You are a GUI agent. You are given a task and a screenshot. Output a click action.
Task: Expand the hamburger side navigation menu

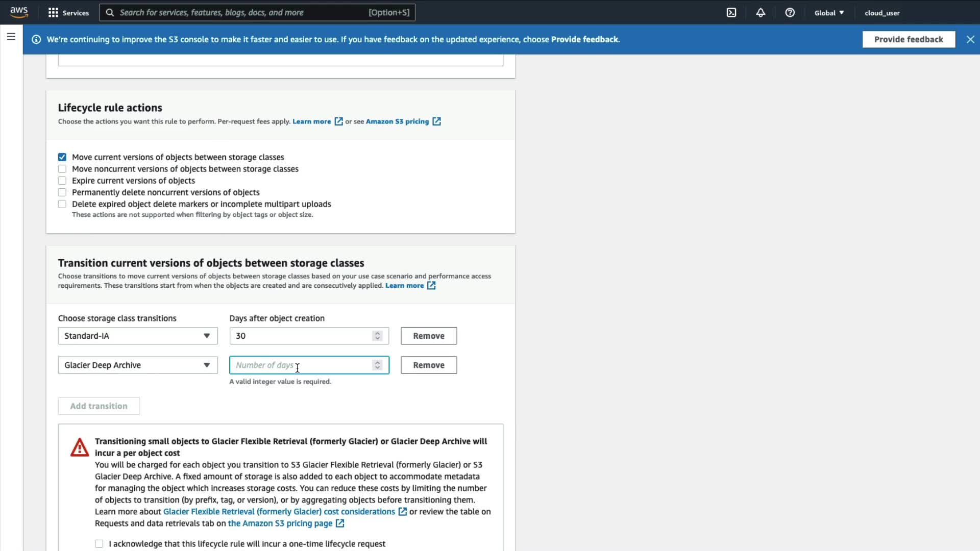point(11,37)
